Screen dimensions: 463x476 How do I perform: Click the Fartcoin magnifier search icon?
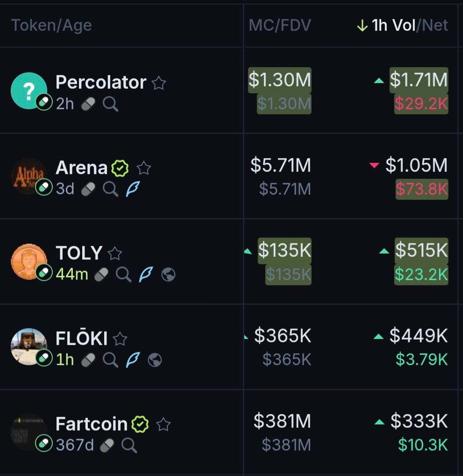(x=129, y=445)
